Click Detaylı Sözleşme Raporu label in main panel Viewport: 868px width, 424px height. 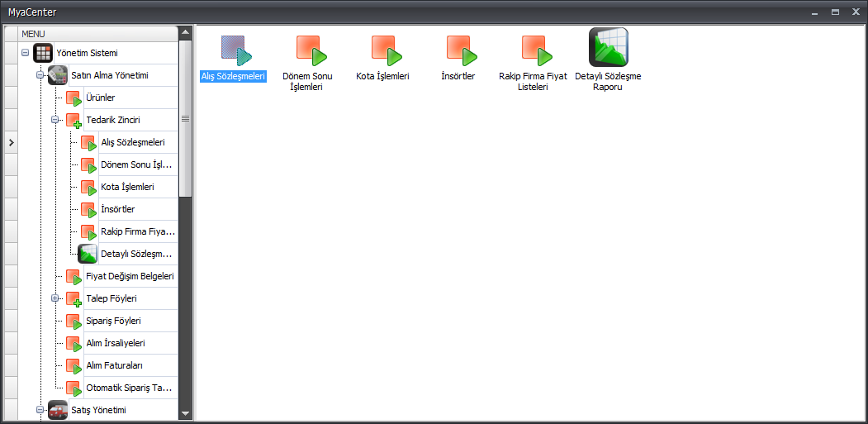tap(609, 82)
